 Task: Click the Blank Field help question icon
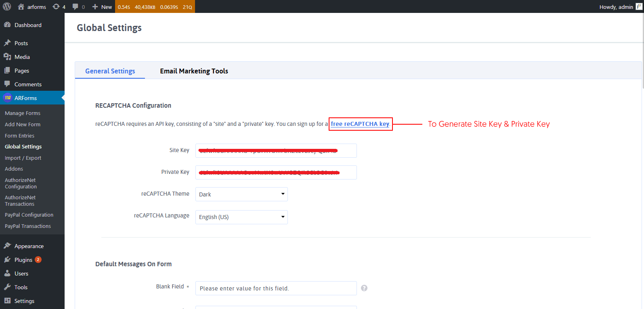coord(364,288)
